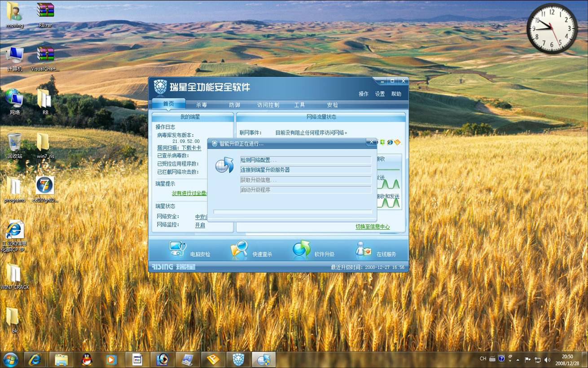Launch 软件升级 software update
588x368 pixels.
click(x=302, y=249)
